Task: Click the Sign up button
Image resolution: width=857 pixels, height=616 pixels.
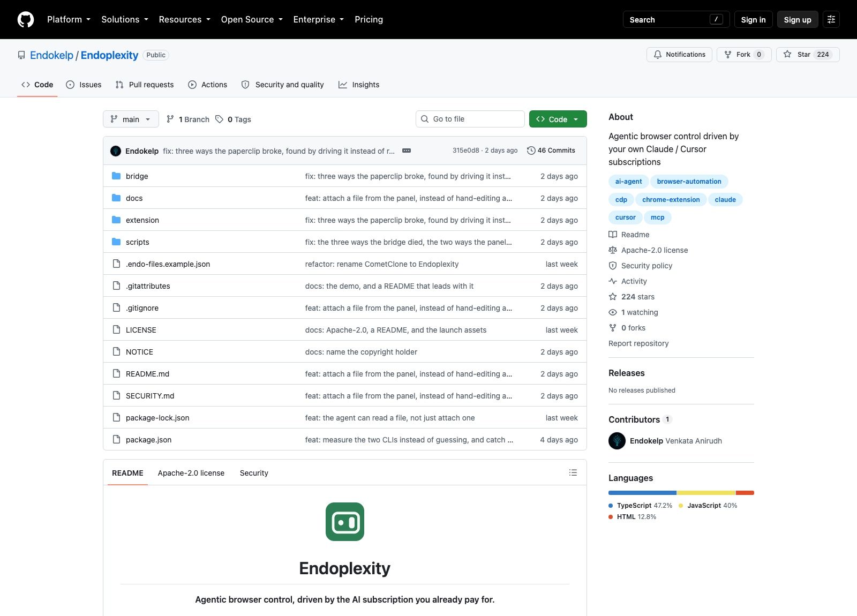Action: point(798,19)
